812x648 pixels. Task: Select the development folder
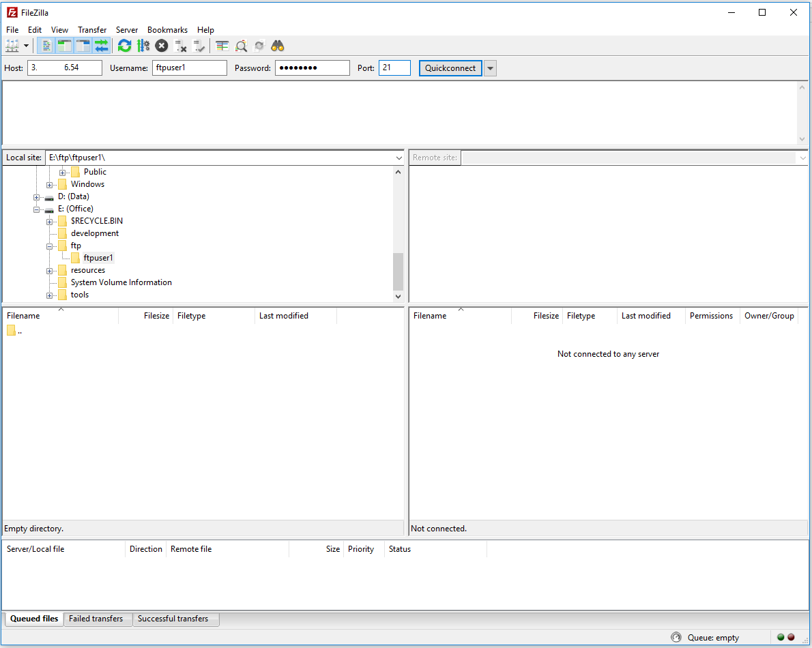coord(95,233)
